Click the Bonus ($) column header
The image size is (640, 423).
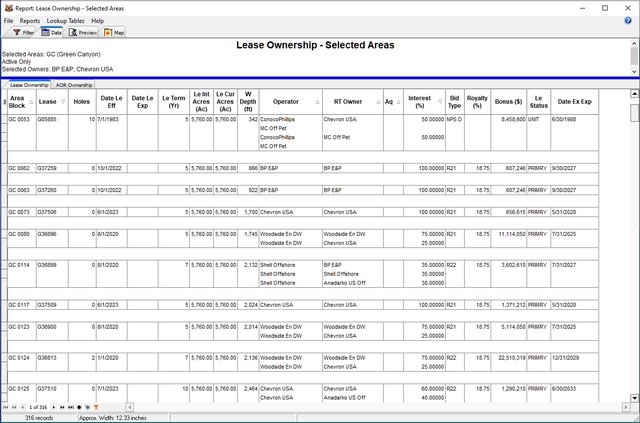[x=509, y=102]
